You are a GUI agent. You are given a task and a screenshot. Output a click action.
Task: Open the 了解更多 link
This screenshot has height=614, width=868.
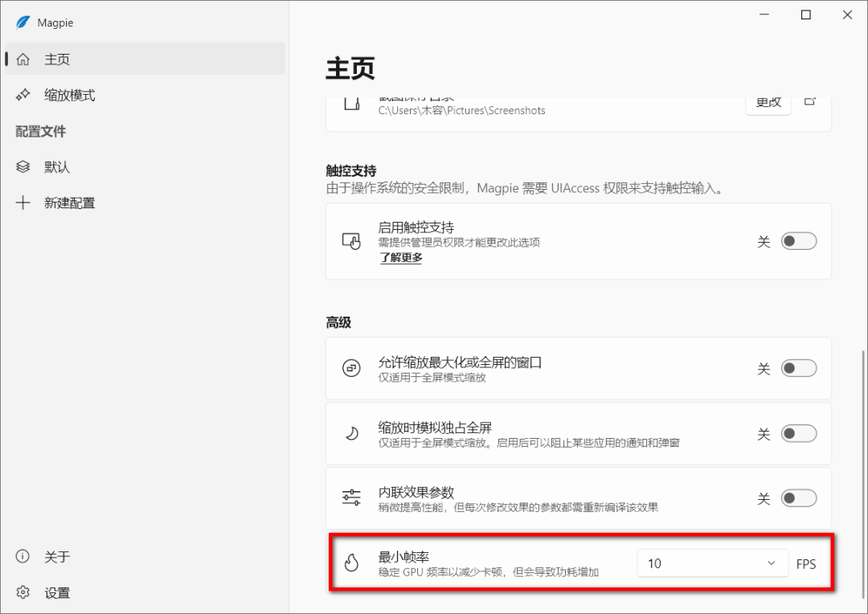click(x=401, y=258)
